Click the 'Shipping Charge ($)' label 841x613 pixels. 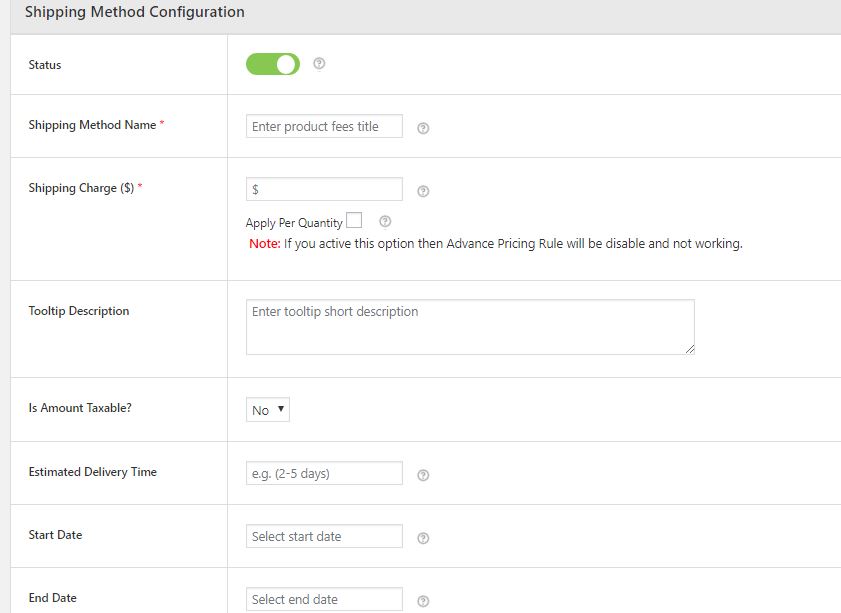click(81, 188)
